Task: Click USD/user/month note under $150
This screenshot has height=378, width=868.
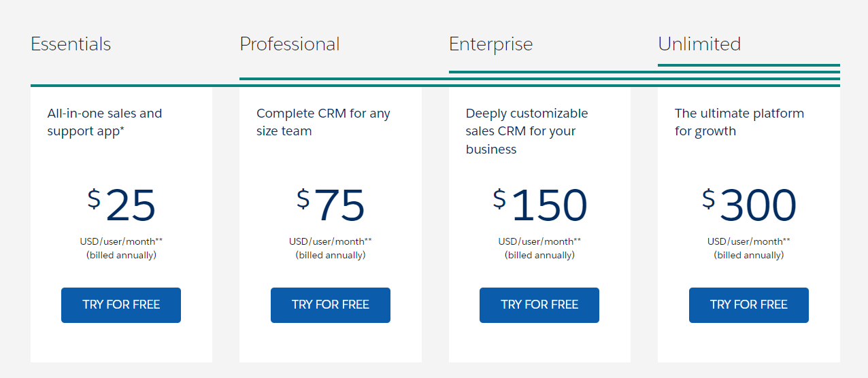Action: (539, 241)
